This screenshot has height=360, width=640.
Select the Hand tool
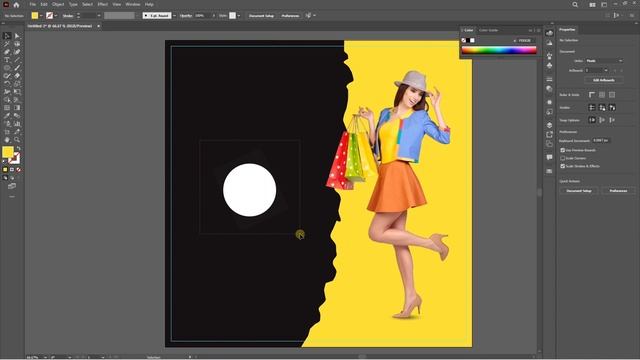[x=7, y=140]
